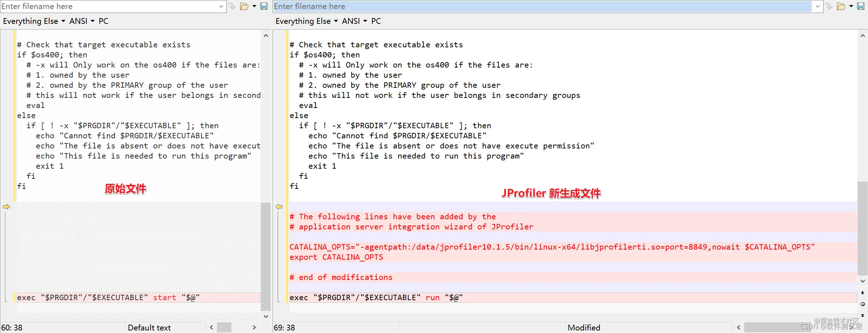This screenshot has width=868, height=333.
Task: Open the left pane browse folder icon
Action: (x=244, y=7)
